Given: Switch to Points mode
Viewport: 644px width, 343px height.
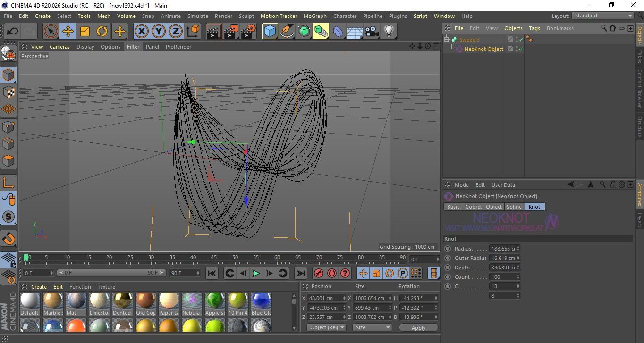Looking at the screenshot, I should (8, 126).
